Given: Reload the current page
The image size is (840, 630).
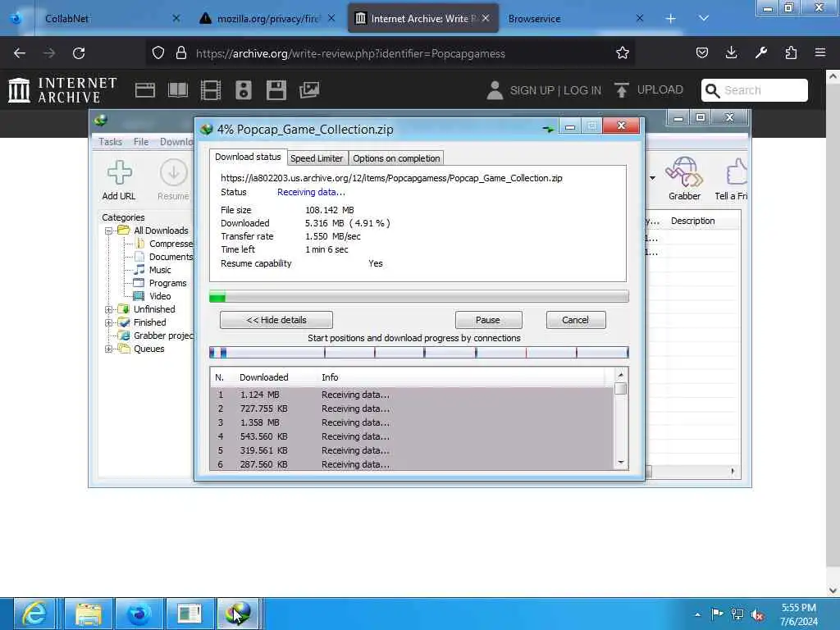Looking at the screenshot, I should point(79,53).
